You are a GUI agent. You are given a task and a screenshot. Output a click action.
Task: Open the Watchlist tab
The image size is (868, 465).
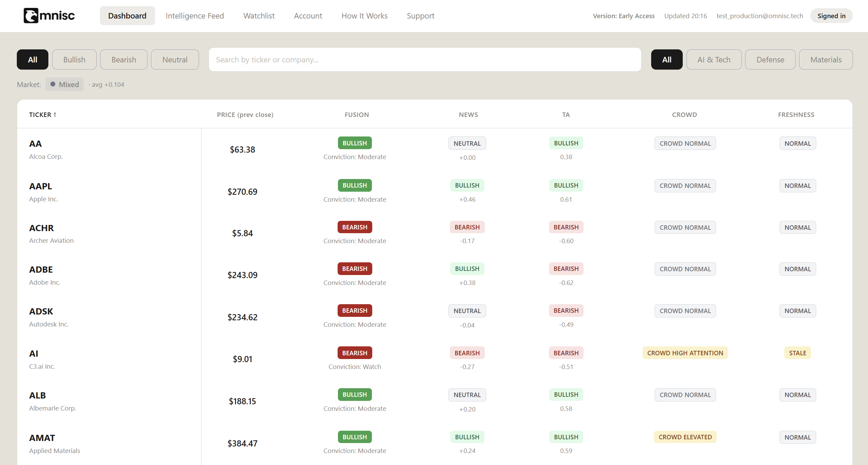259,16
